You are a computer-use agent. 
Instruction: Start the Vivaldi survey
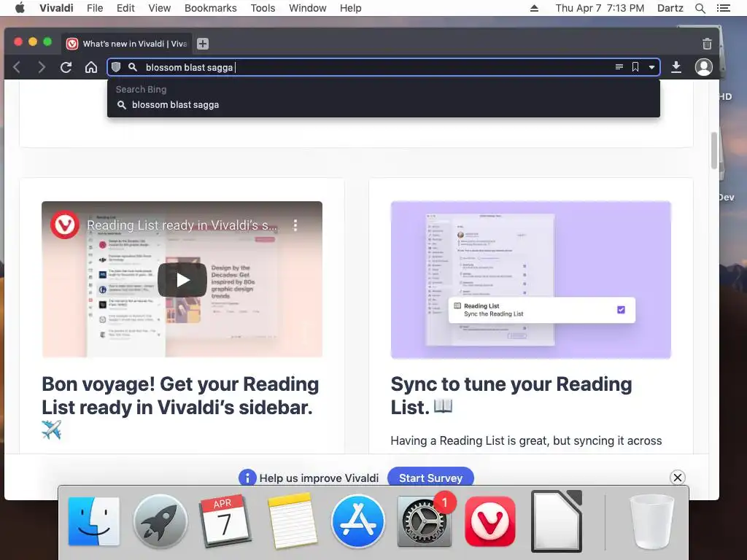point(430,478)
